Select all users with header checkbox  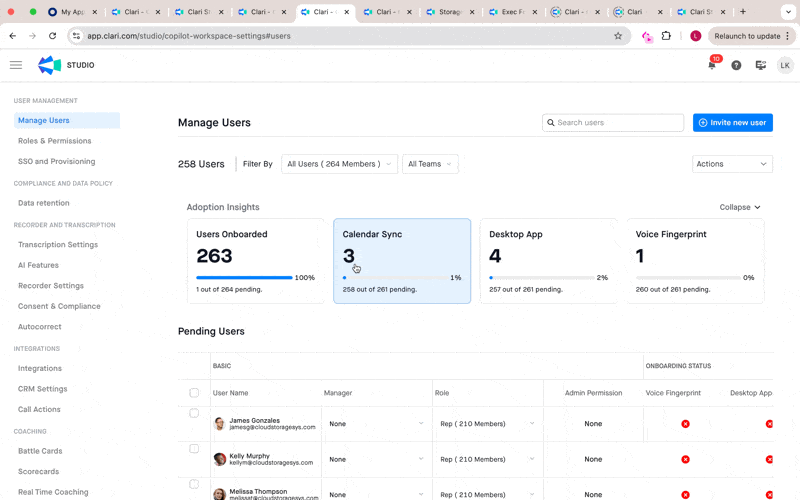pyautogui.click(x=194, y=392)
